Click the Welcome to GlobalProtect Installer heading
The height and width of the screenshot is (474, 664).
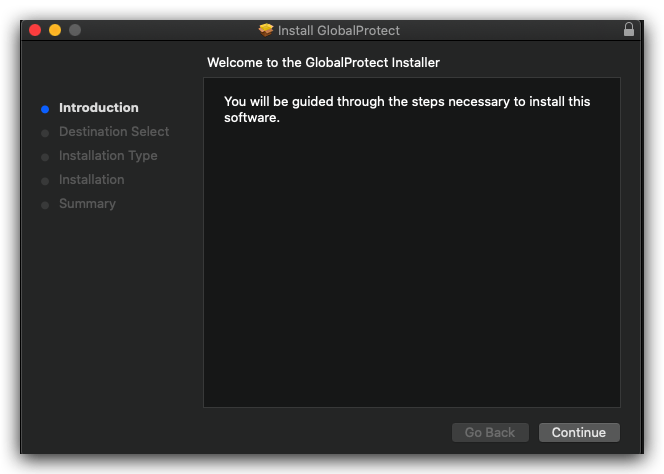[324, 63]
